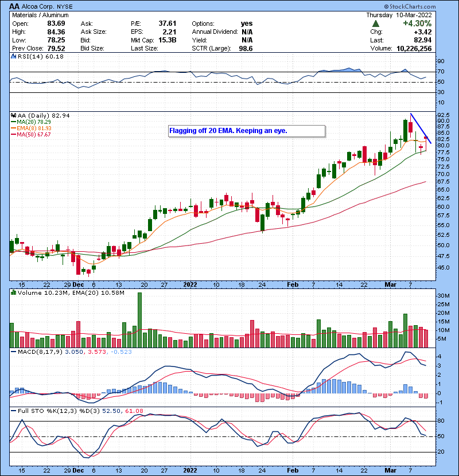The image size is (459, 476).
Task: Click the AA (Daily) candlestick legend icon
Action: coord(13,115)
